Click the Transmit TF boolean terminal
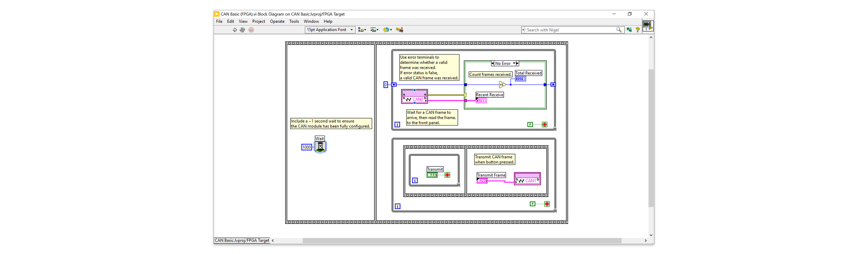 [432, 175]
